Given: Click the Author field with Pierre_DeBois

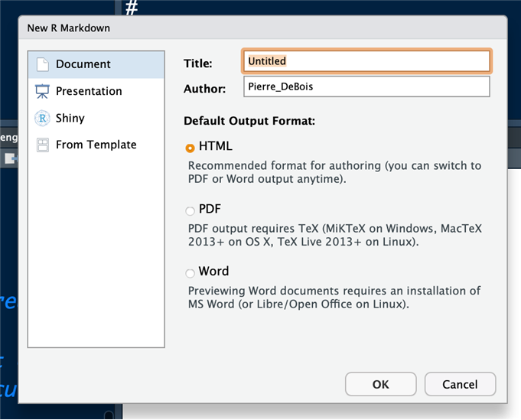Looking at the screenshot, I should (366, 86).
